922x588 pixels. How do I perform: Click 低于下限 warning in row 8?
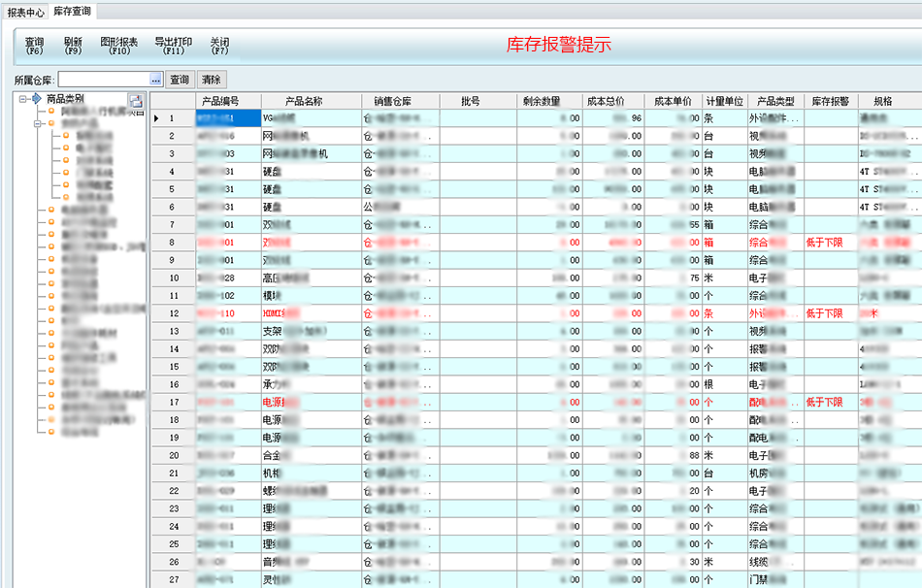coord(824,243)
